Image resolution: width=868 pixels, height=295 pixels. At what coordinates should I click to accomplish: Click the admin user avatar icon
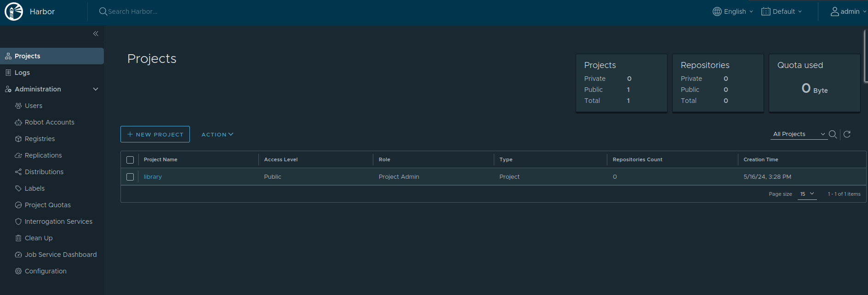click(x=834, y=11)
